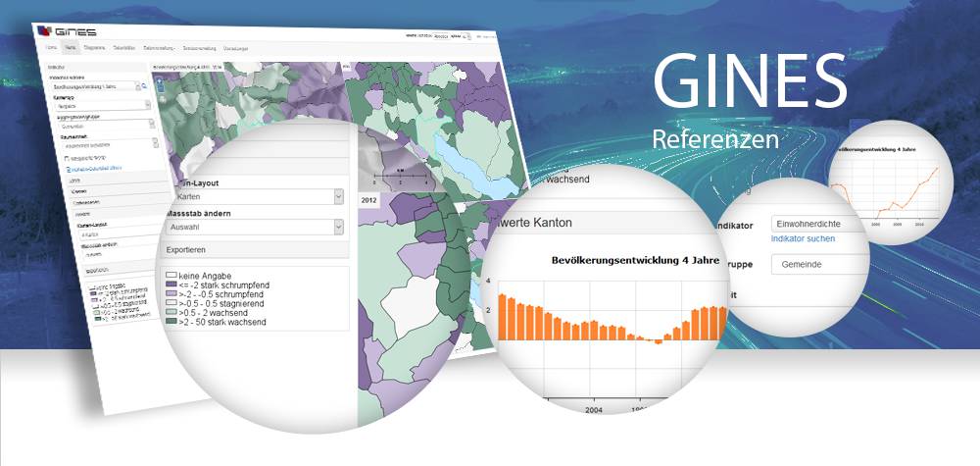Click the 2004 axis label in the bar chart
The image size is (980, 466).
pos(594,408)
